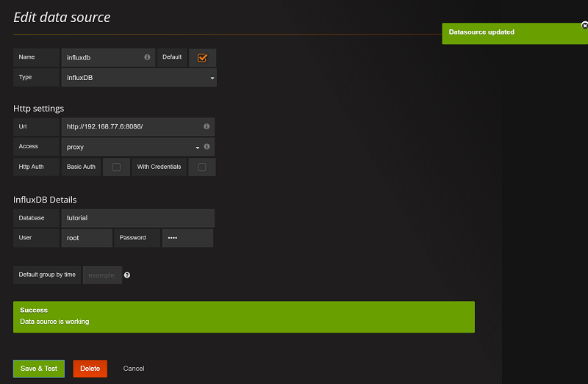Click the Basic Auth label
Viewport: 588px width, 384px height.
point(81,167)
